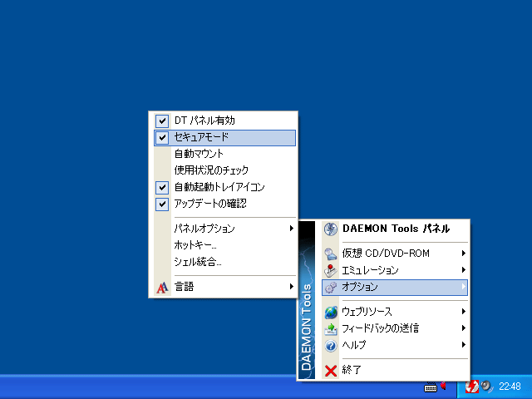This screenshot has width=532, height=399.
Task: Select 終了 to quit DAEMON Tools
Action: (395, 370)
